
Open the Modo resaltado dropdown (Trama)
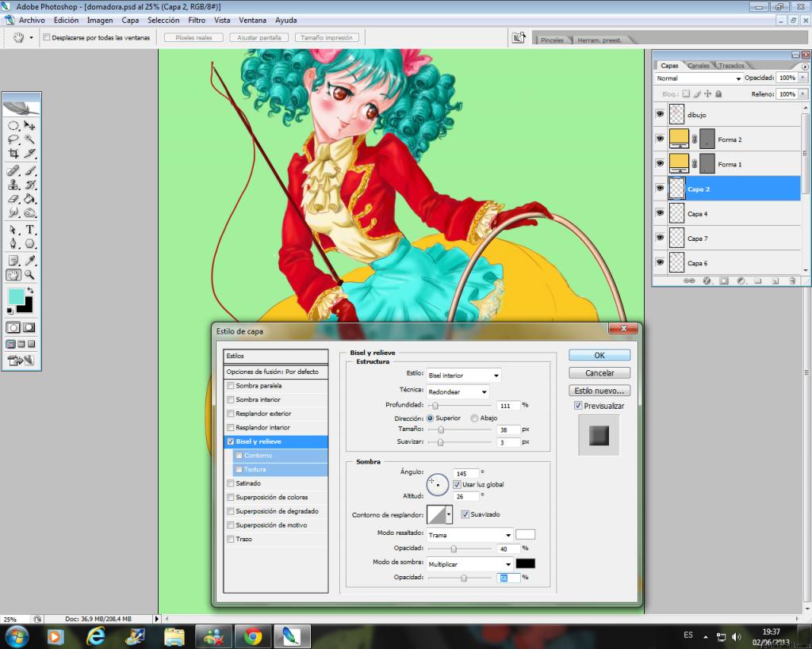pyautogui.click(x=469, y=535)
